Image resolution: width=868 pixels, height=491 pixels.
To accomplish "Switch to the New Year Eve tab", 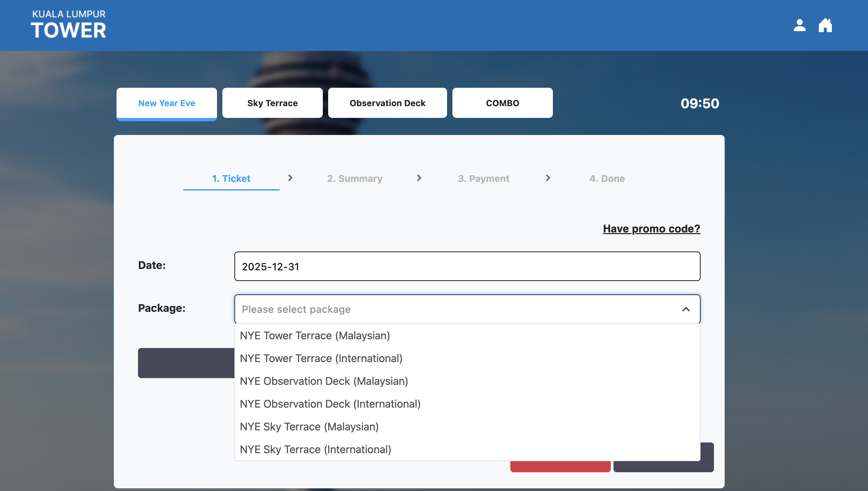I will point(166,103).
